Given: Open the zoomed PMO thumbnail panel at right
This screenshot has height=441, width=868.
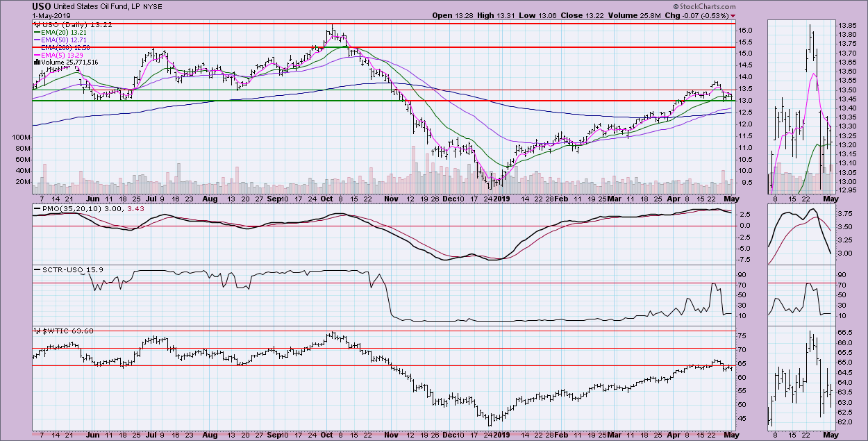Looking at the screenshot, I should (800, 234).
